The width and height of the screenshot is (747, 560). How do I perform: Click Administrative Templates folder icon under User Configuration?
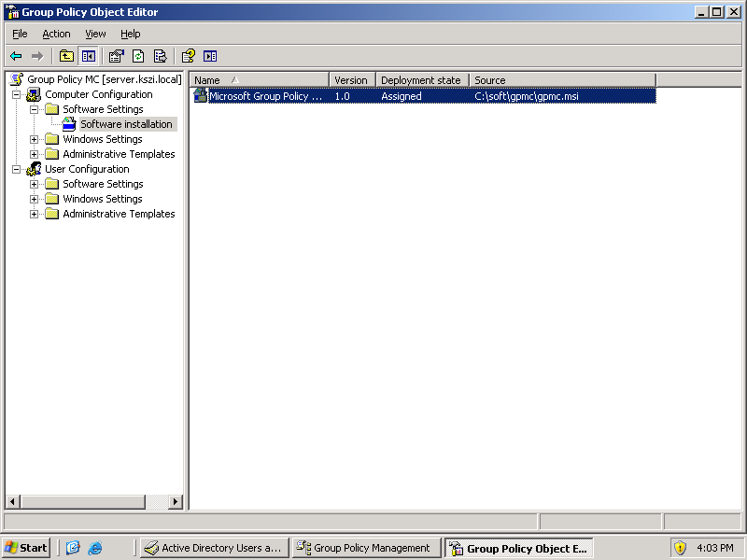[51, 214]
